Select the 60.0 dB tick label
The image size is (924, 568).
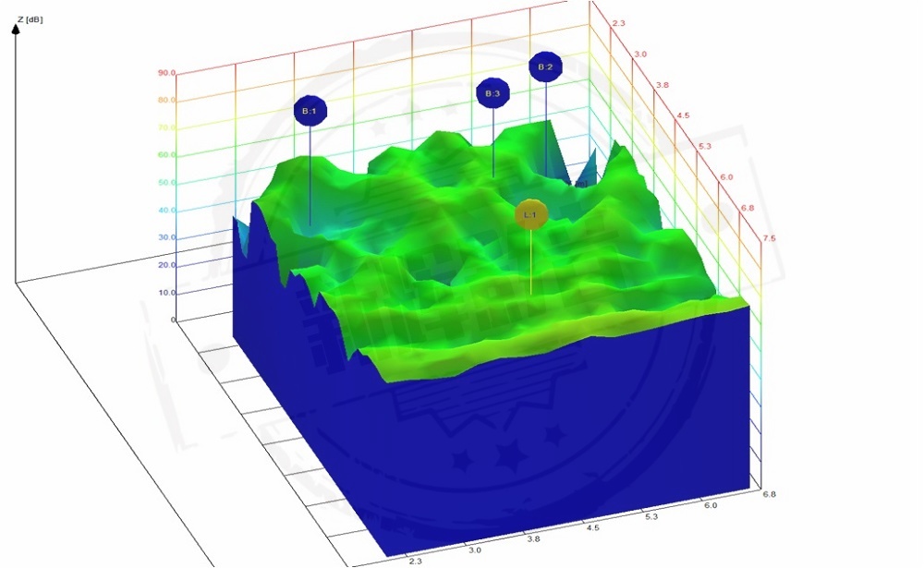click(x=166, y=155)
